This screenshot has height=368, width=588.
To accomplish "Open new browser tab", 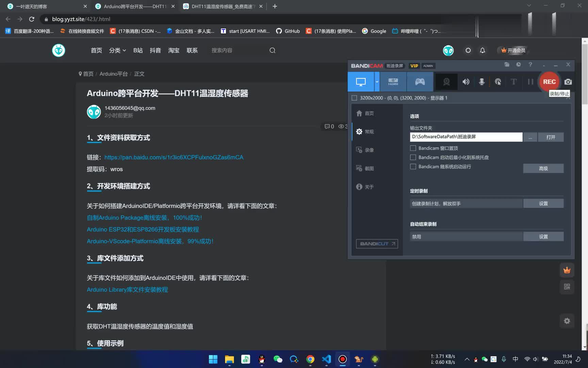I will (x=275, y=6).
